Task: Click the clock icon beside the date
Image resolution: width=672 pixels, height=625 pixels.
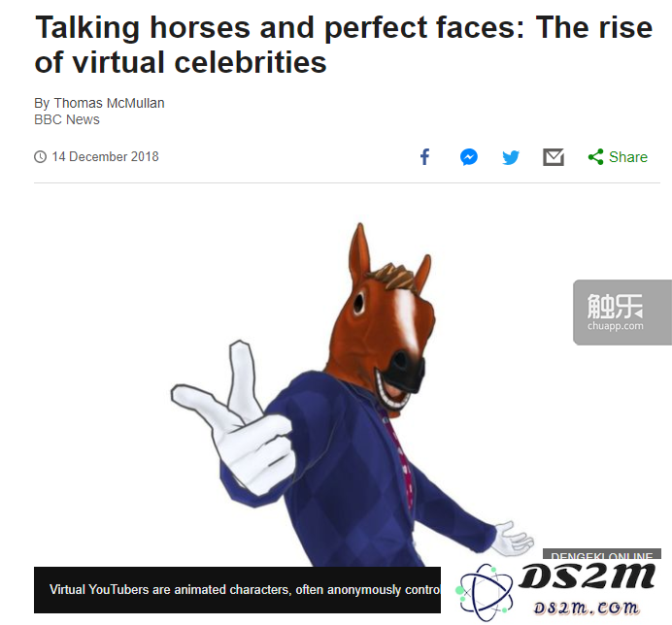Action: [40, 157]
